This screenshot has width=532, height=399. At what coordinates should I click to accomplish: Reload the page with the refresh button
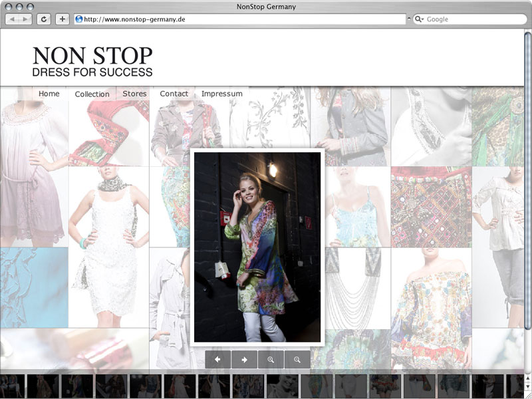(44, 19)
